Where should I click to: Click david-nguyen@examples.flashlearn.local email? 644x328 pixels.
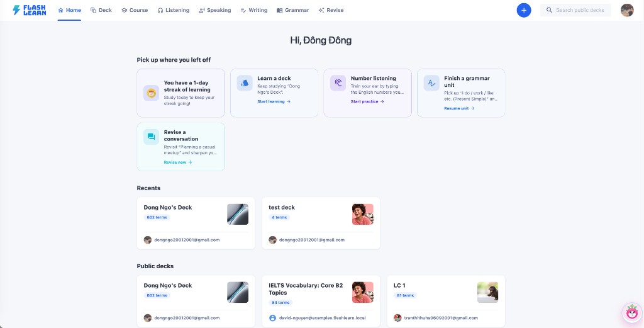(323, 318)
